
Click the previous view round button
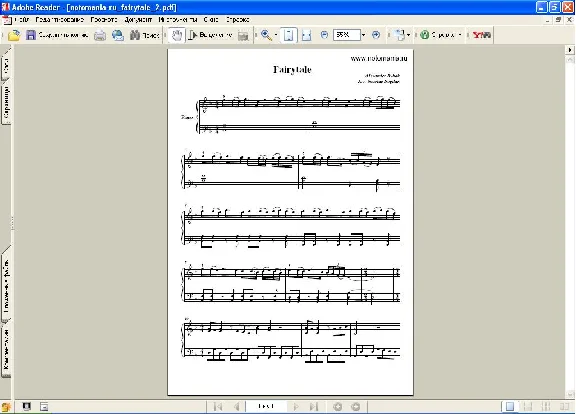click(338, 406)
